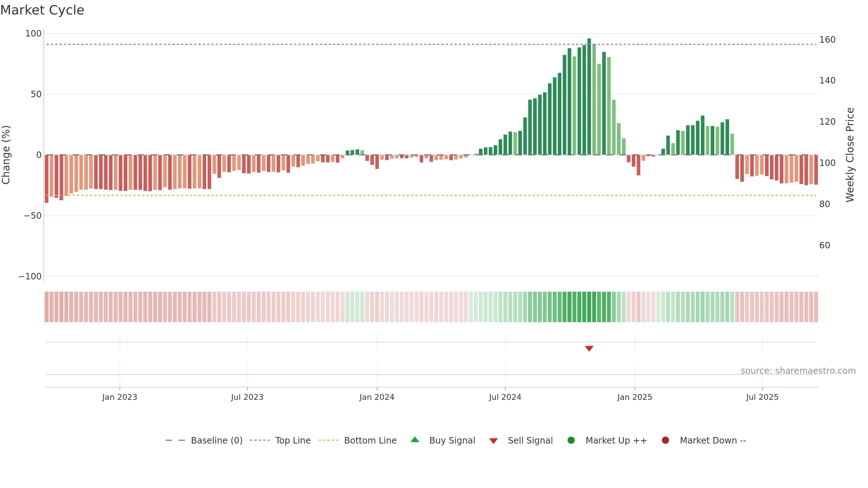The image size is (868, 488).
Task: Click the Jan 2025 x-axis label
Action: click(x=635, y=397)
